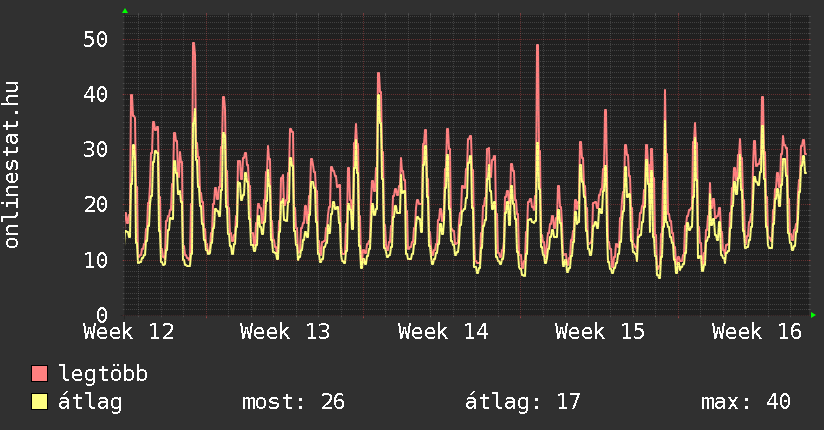
Task: Select the Week 13 axis label
Action: click(285, 332)
